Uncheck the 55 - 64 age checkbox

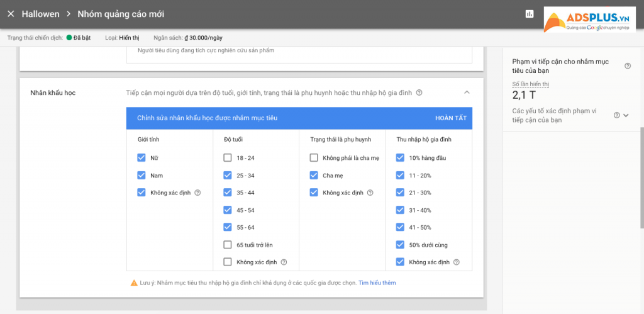tap(228, 227)
